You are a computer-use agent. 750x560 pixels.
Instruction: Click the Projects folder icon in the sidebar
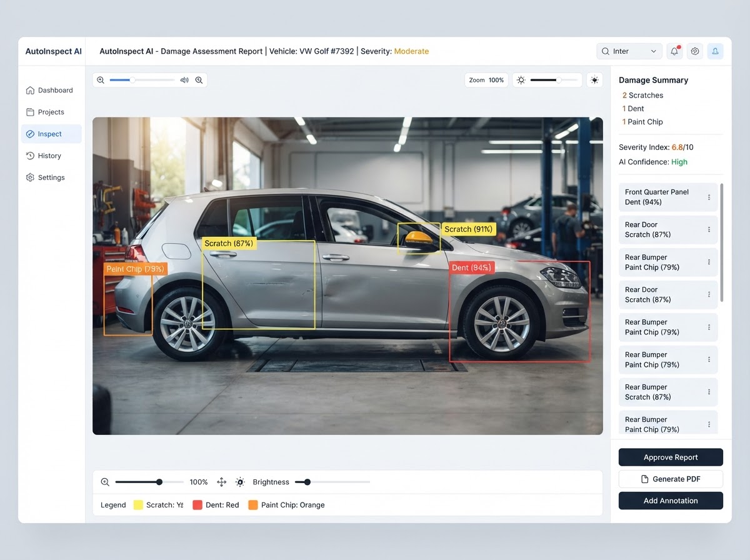pos(30,112)
